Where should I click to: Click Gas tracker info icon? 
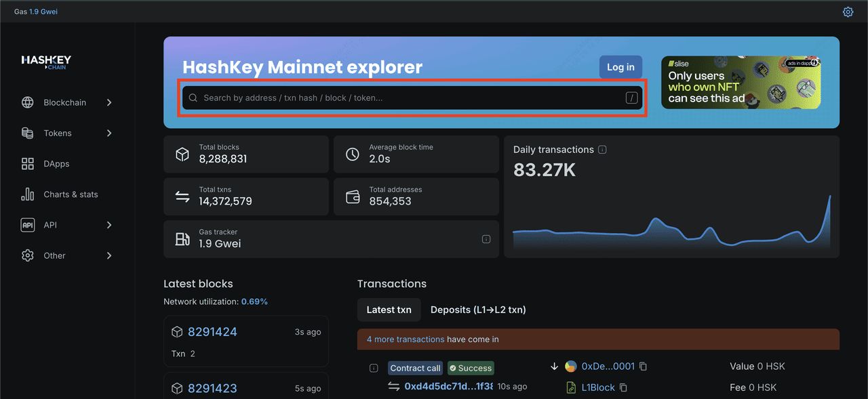pyautogui.click(x=486, y=239)
